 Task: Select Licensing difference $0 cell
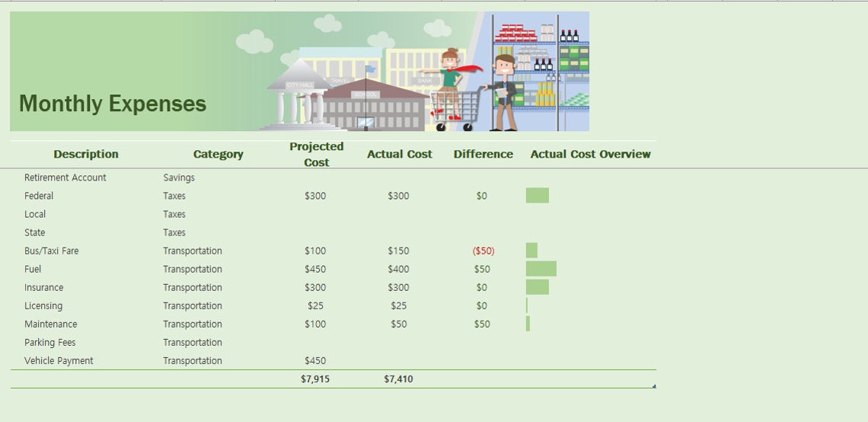(x=482, y=305)
